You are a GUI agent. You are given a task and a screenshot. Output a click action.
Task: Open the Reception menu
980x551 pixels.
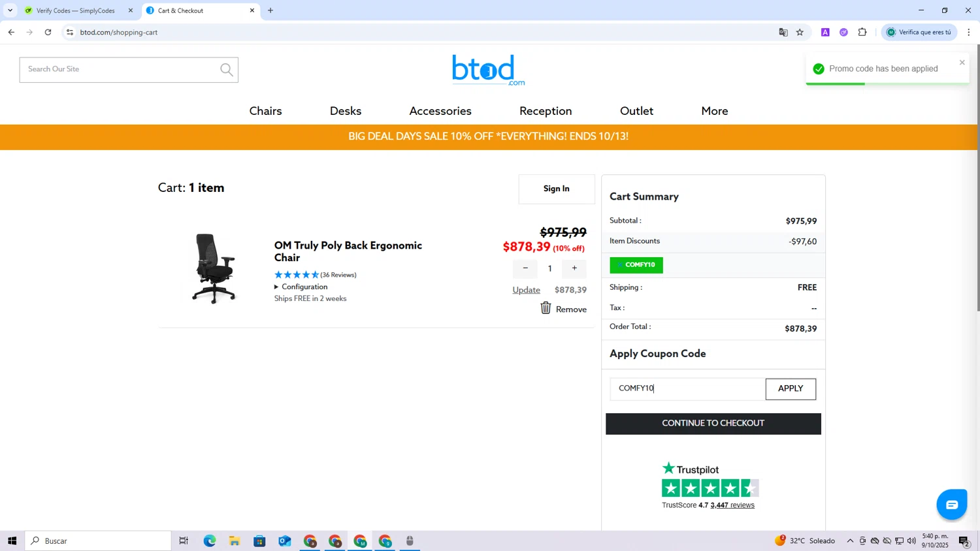pos(546,111)
